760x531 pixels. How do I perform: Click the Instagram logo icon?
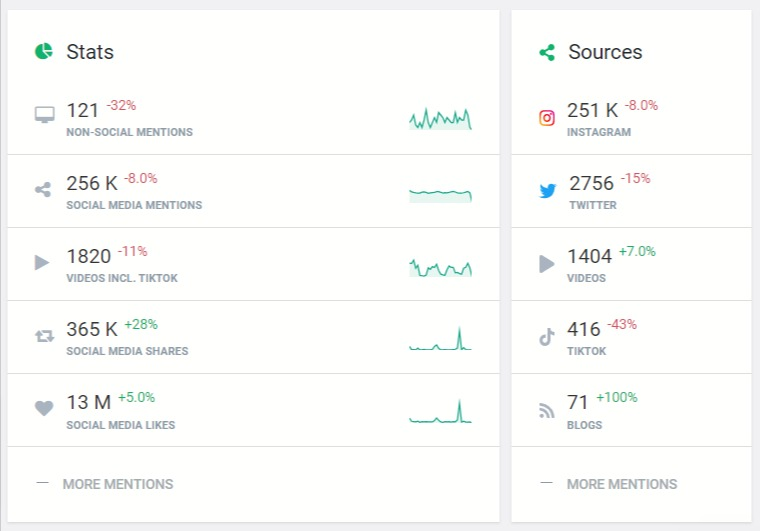pos(547,118)
